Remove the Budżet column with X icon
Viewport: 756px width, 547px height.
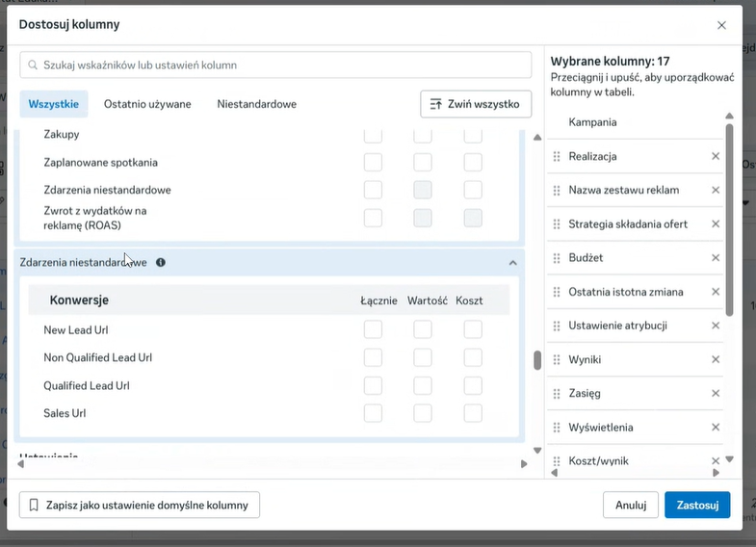click(x=716, y=258)
